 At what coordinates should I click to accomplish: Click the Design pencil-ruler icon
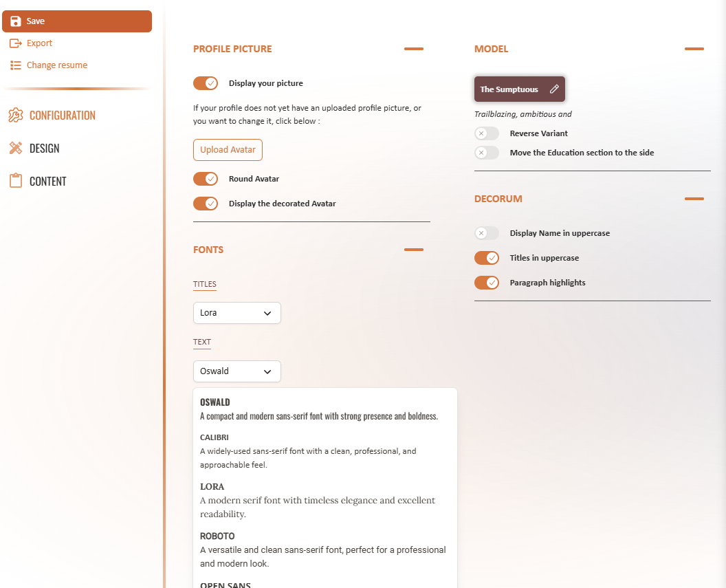pyautogui.click(x=16, y=148)
